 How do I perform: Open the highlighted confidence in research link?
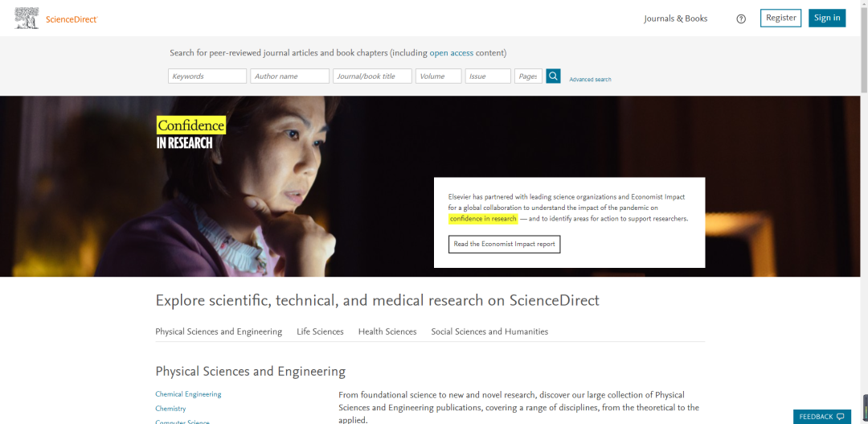pyautogui.click(x=483, y=219)
